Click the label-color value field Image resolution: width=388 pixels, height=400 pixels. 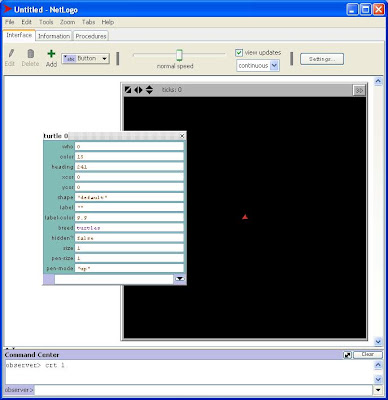(129, 217)
